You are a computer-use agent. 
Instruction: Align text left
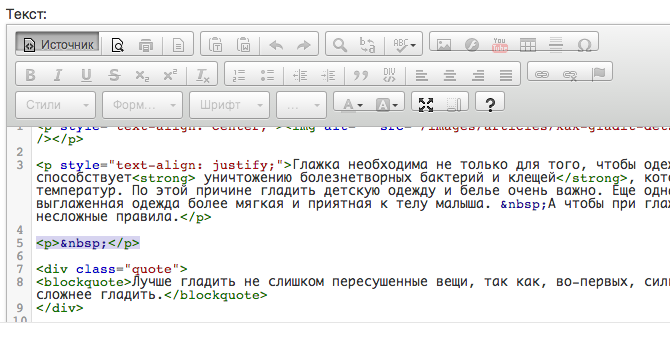(x=422, y=75)
